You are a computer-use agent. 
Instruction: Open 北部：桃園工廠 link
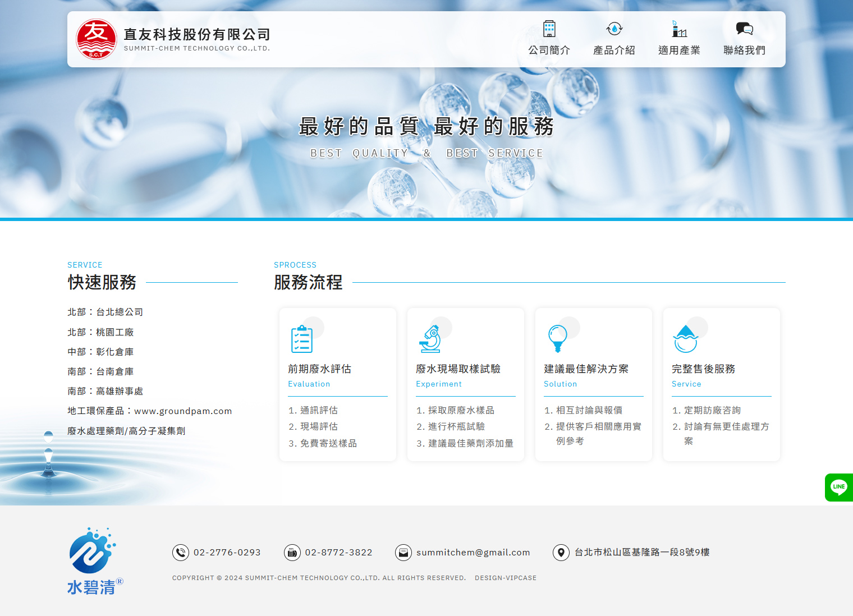click(x=100, y=332)
